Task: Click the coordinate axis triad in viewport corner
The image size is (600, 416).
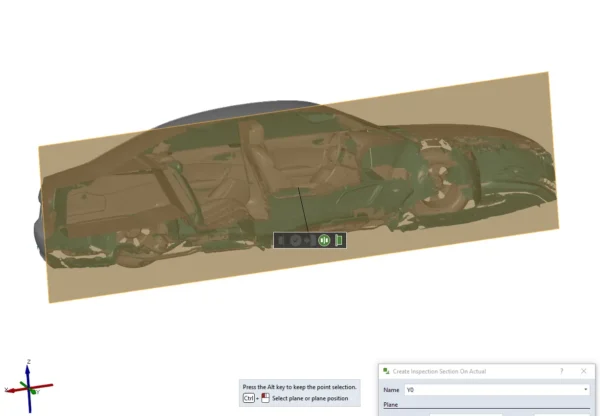Action: pos(29,387)
